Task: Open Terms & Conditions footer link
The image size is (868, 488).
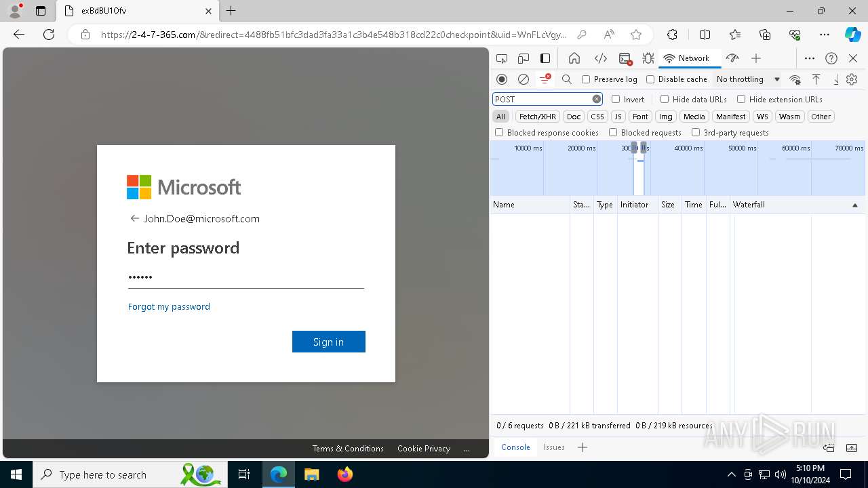Action: [x=348, y=449]
